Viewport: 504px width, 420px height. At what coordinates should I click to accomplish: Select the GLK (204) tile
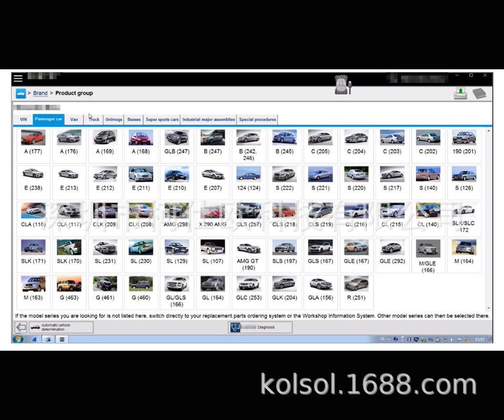pos(285,292)
